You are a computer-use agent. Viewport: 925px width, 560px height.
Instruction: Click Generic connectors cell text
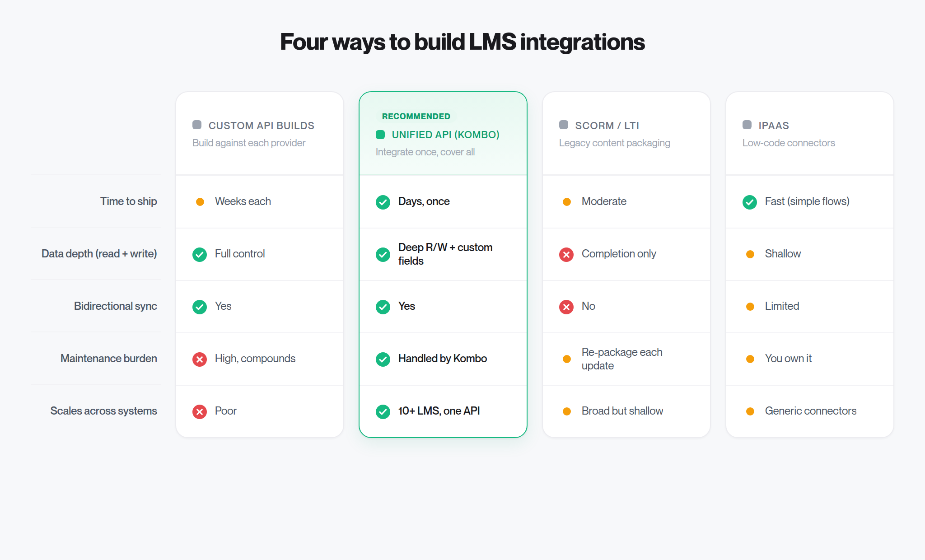[x=811, y=411]
